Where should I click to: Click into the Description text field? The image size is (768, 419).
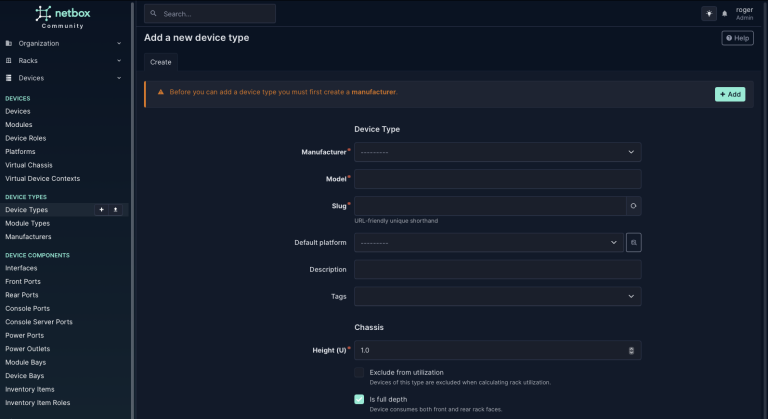tap(498, 270)
